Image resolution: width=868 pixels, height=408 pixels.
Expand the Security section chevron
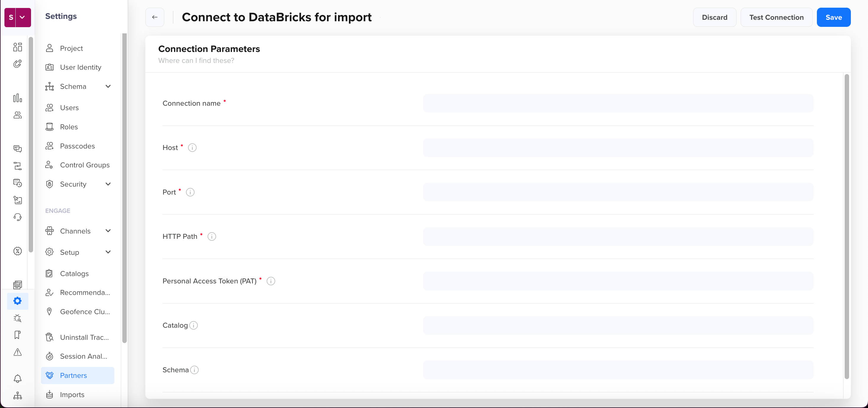(108, 184)
